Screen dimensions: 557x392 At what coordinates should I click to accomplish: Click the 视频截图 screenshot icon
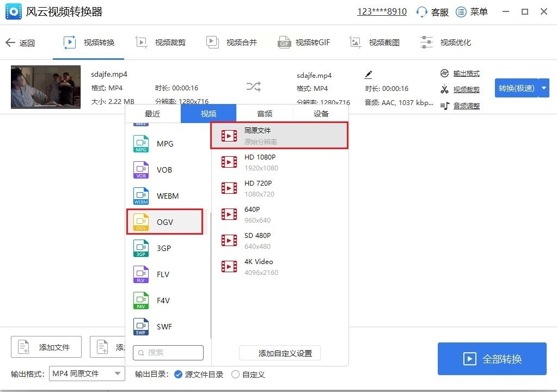tap(355, 42)
